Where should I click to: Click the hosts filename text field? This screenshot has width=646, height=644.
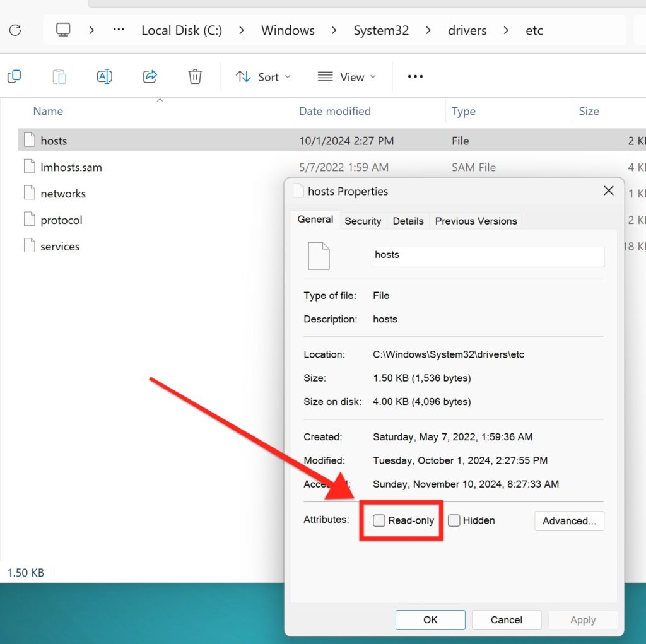pyautogui.click(x=489, y=256)
